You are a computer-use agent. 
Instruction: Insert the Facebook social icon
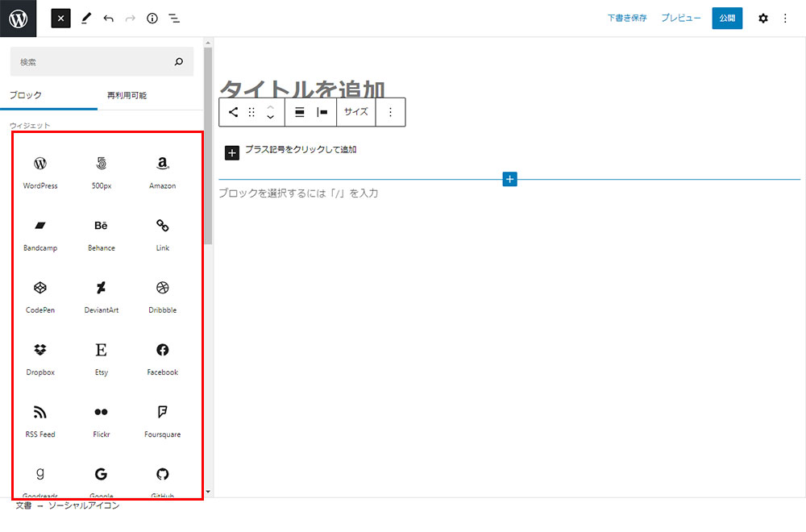click(x=162, y=357)
